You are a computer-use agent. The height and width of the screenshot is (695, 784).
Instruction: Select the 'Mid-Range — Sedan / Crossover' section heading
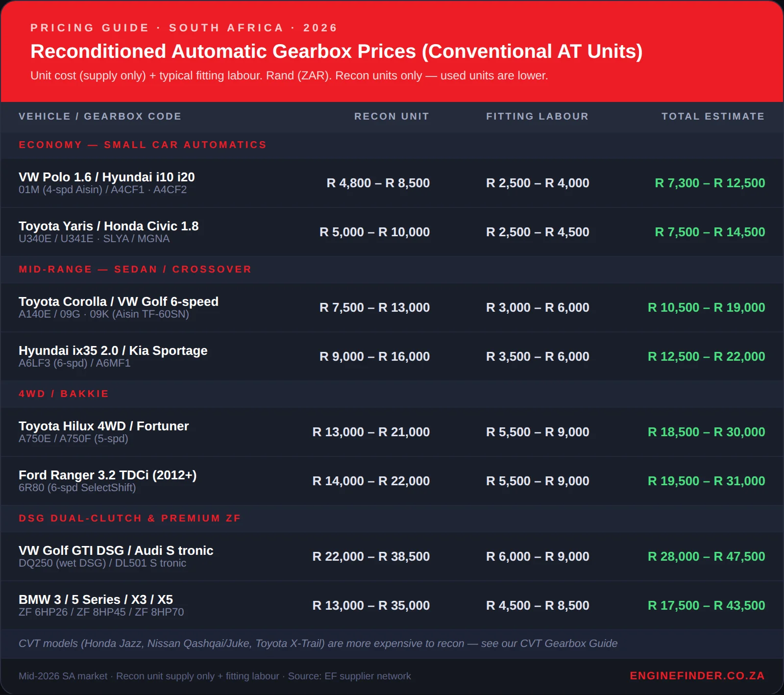(x=135, y=269)
